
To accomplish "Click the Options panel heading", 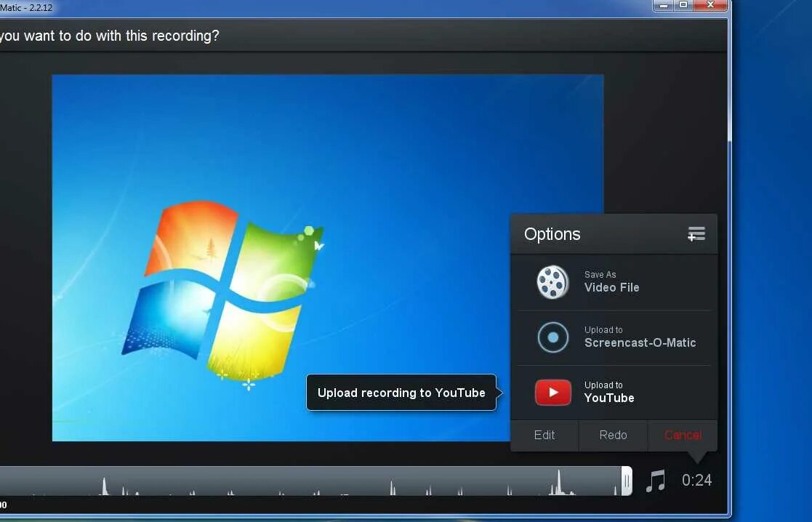I will [552, 234].
